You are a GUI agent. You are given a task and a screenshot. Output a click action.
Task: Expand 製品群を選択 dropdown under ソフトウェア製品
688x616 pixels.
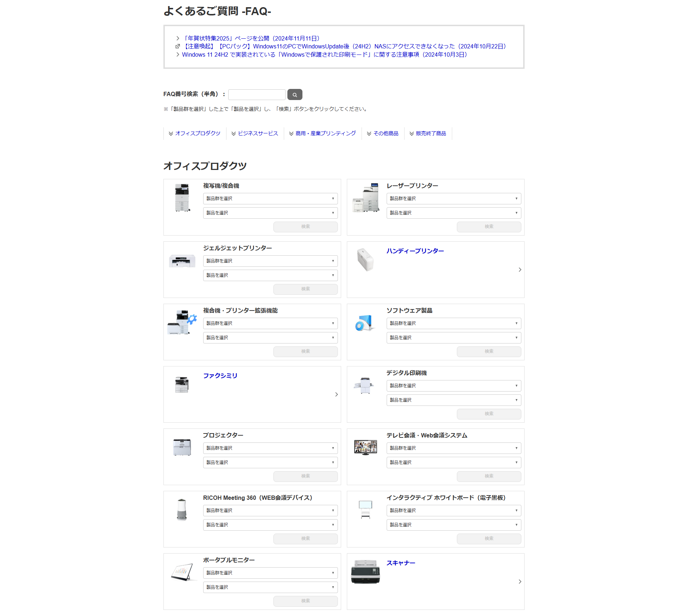[x=454, y=323]
